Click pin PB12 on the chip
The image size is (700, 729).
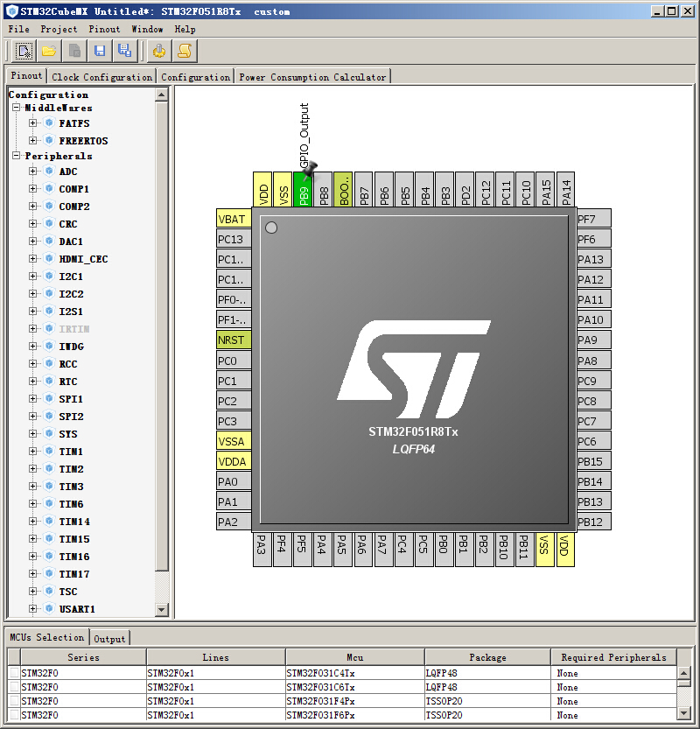point(594,522)
